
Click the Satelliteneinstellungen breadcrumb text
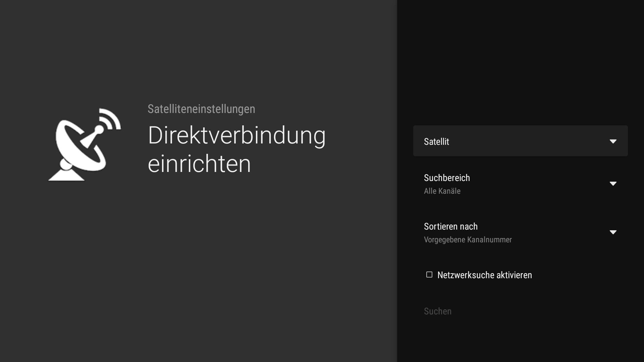201,109
